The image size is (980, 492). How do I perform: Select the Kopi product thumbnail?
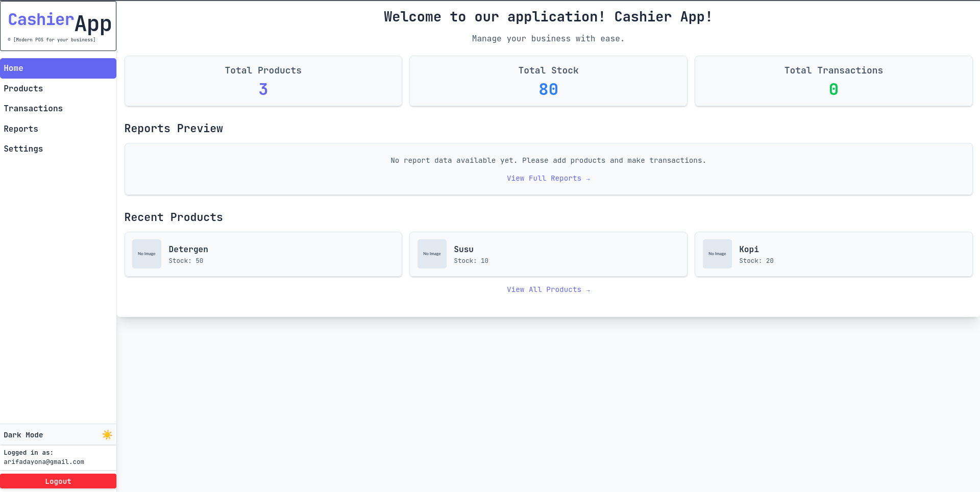pos(717,254)
